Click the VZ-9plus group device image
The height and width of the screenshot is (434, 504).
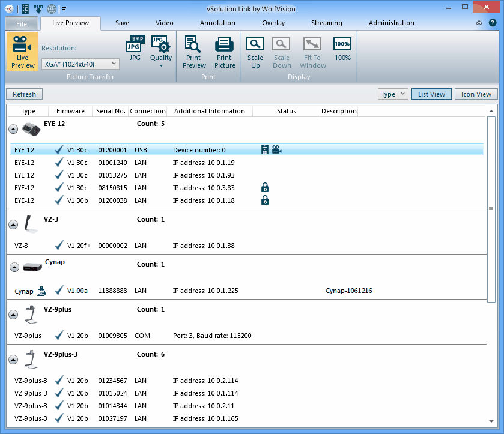(x=31, y=314)
